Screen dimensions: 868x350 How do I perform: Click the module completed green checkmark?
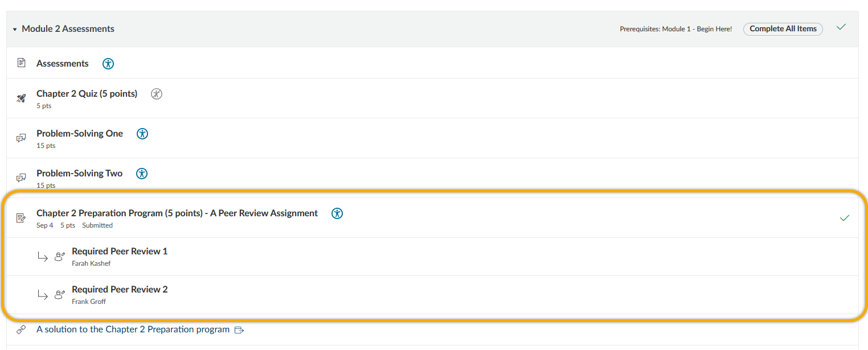point(841,27)
